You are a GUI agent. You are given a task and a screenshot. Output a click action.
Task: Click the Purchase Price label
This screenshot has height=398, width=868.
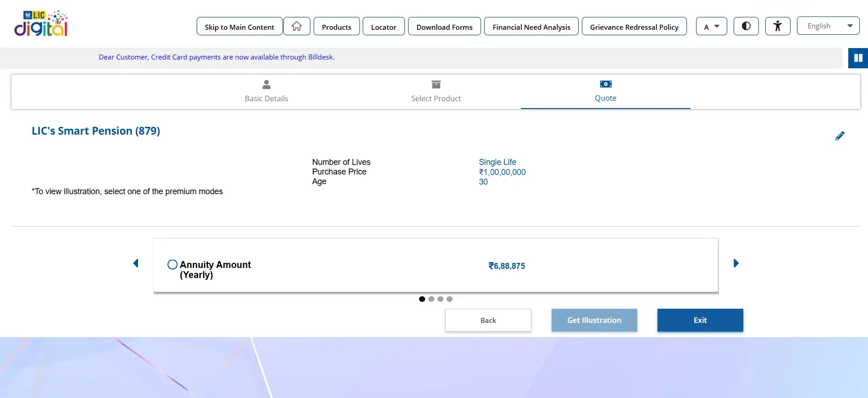(339, 172)
